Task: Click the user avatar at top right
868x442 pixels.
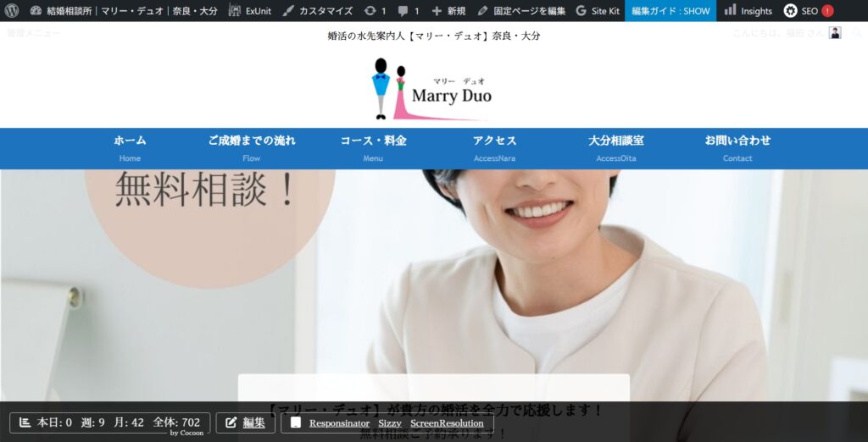Action: pyautogui.click(x=835, y=33)
